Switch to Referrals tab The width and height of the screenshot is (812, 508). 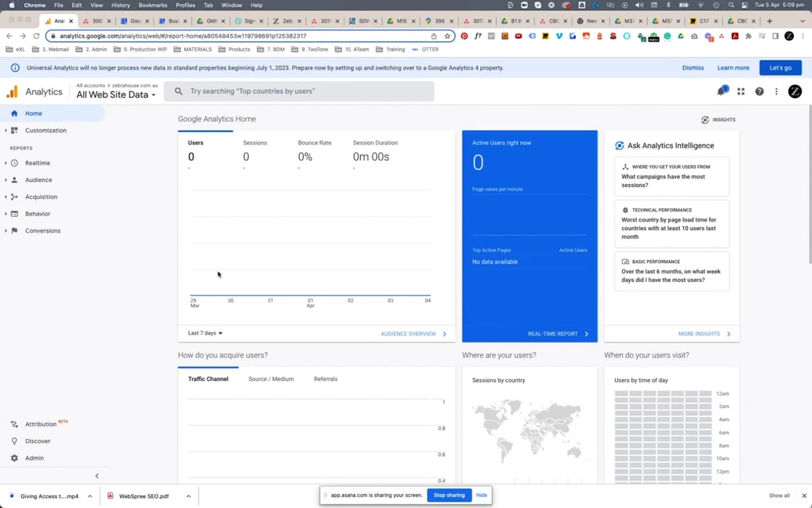tap(325, 379)
